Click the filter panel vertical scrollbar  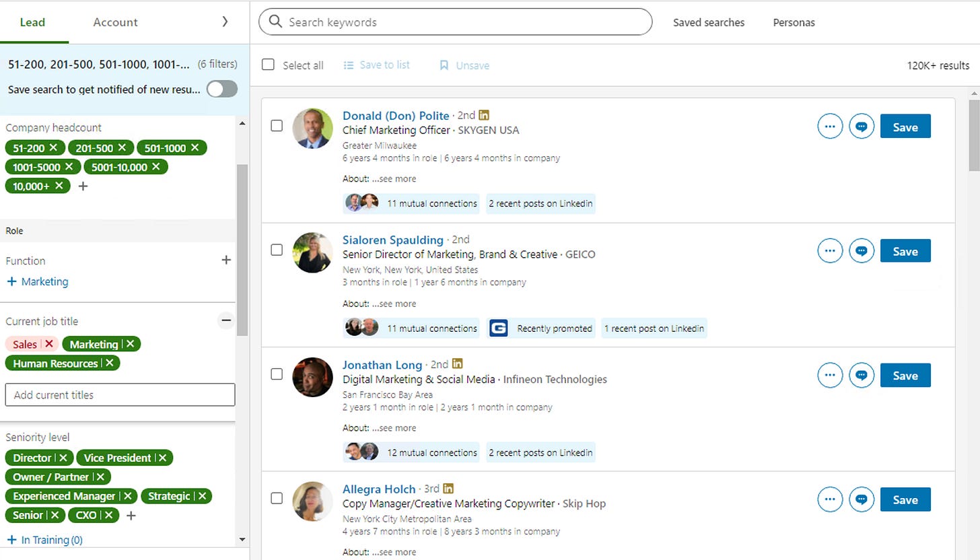point(242,249)
